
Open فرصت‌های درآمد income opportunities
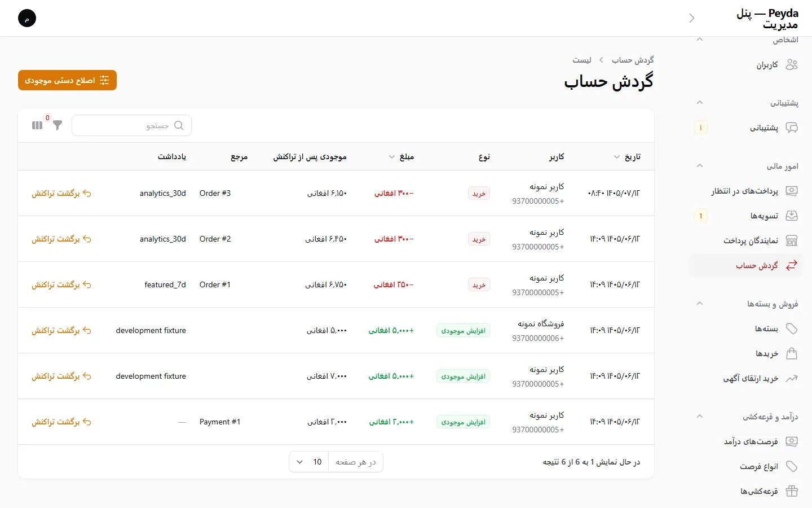click(746, 442)
